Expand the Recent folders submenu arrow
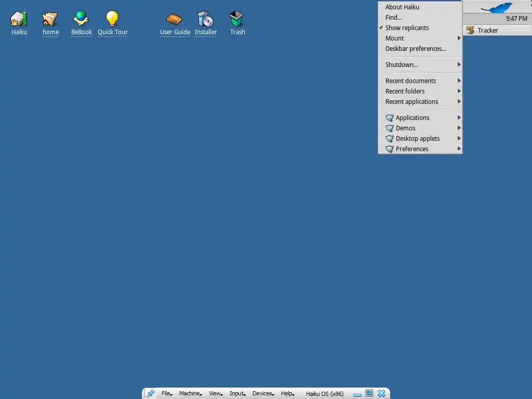The height and width of the screenshot is (399, 532). tap(459, 91)
